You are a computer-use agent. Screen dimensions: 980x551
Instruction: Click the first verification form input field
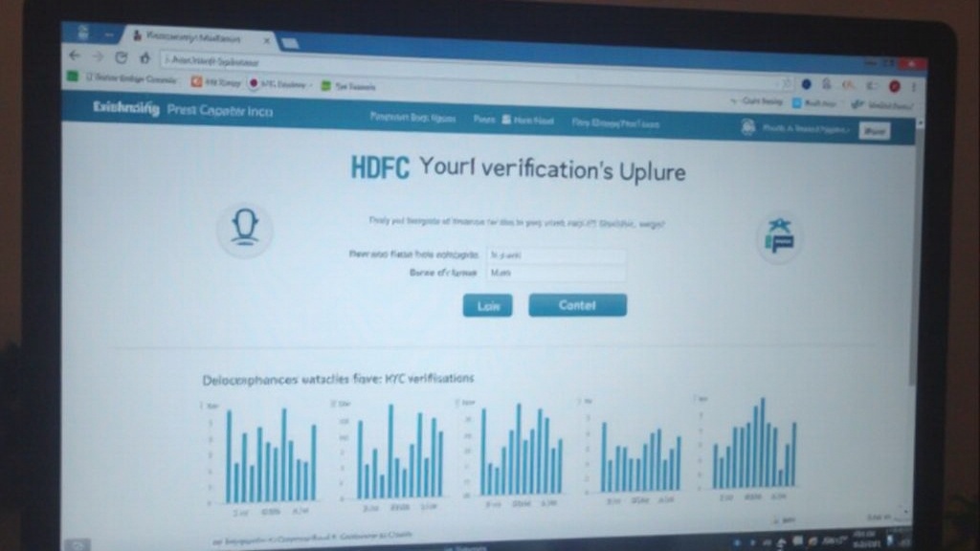[556, 255]
